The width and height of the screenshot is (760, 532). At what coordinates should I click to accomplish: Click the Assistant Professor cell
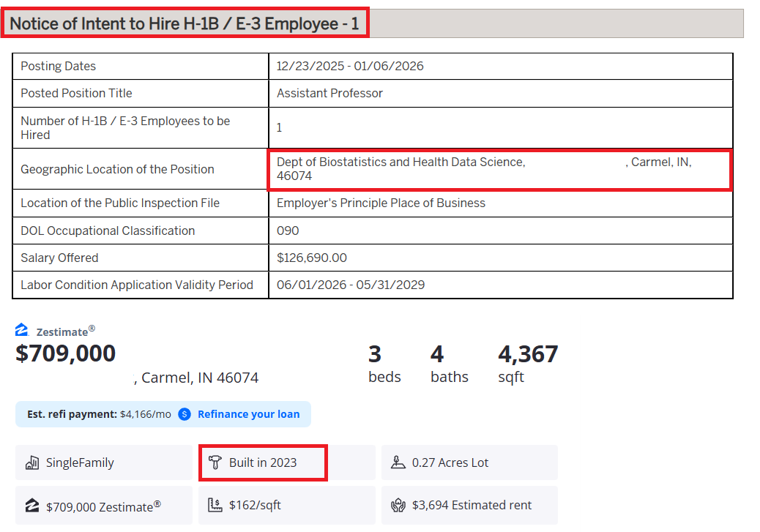click(501, 94)
